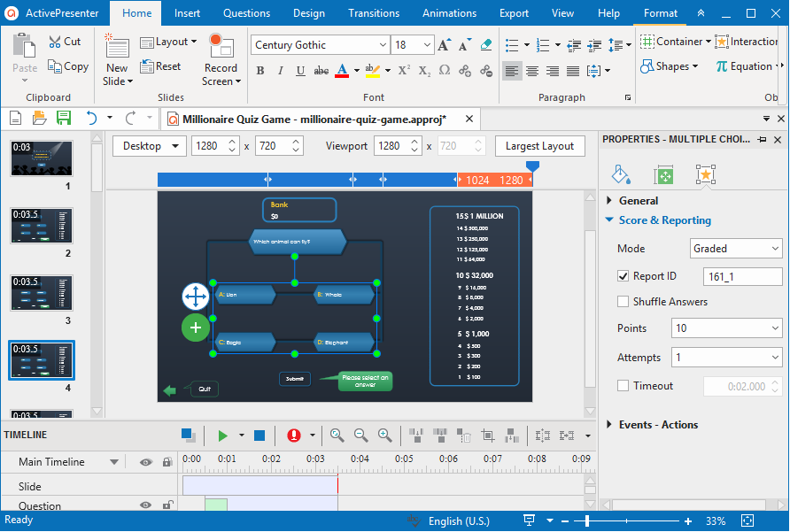Open the Mode dropdown set to Graded
The width and height of the screenshot is (790, 532).
point(736,249)
